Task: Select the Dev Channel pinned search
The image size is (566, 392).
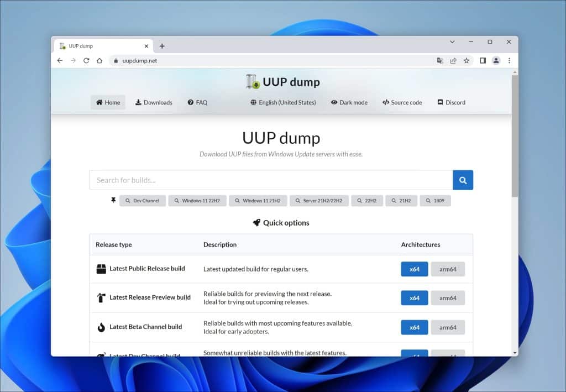Action: coord(142,200)
